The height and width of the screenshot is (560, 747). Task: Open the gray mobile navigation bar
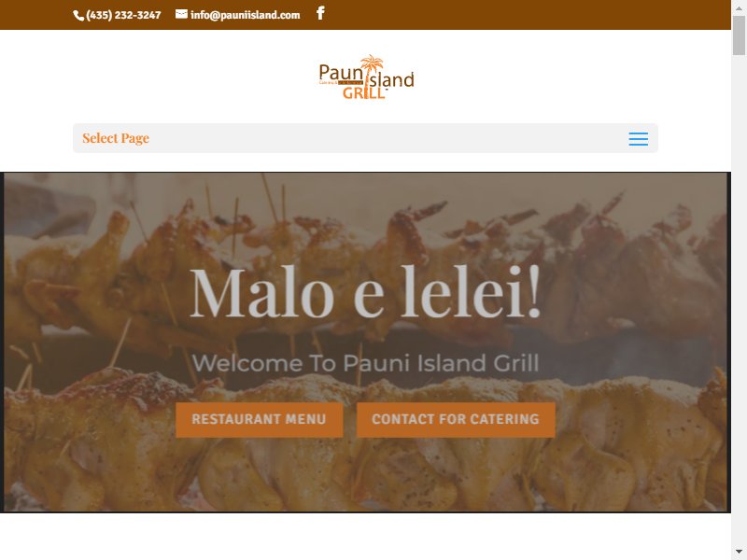point(365,138)
